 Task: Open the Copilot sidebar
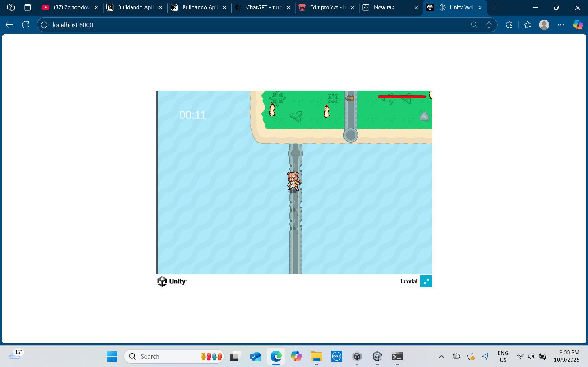(x=578, y=25)
